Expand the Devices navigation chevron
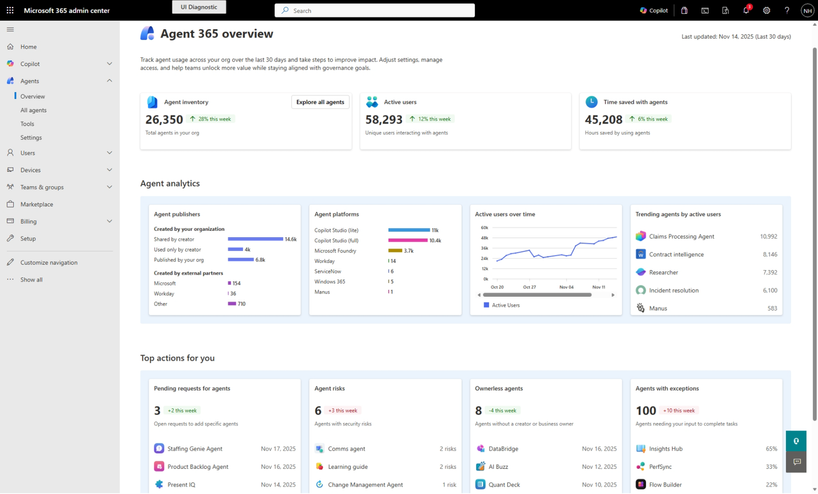 tap(110, 170)
